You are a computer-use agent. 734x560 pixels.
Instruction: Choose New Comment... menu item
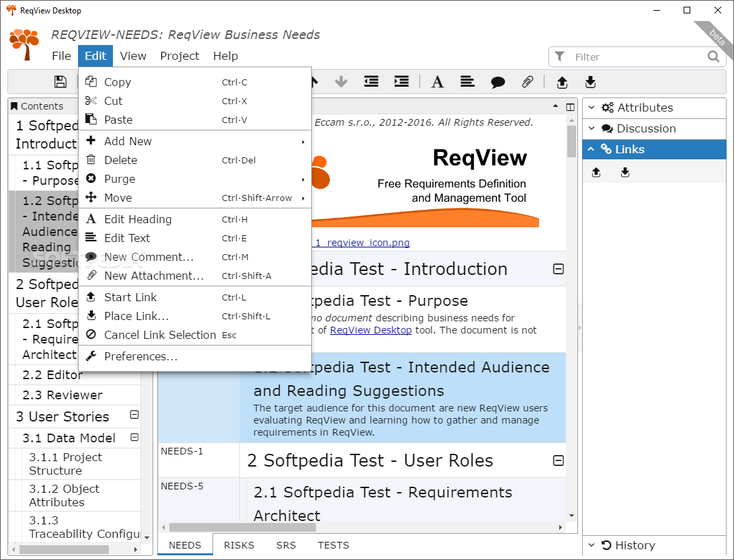coord(195,257)
